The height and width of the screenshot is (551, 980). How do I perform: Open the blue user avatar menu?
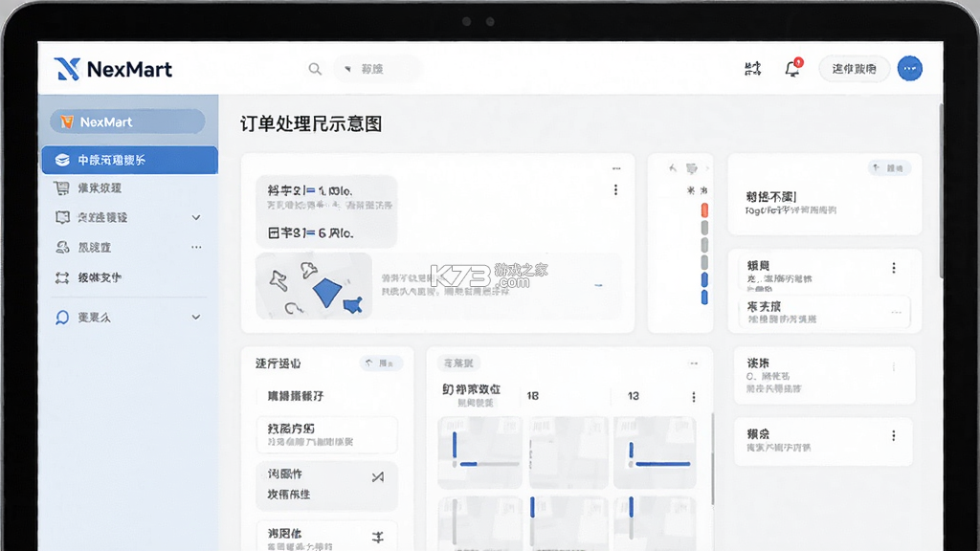(910, 69)
